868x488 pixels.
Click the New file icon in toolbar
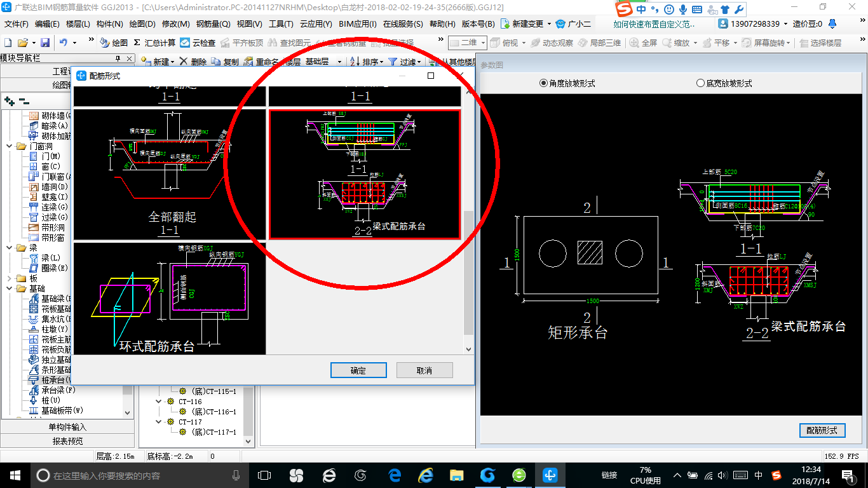coord(8,43)
